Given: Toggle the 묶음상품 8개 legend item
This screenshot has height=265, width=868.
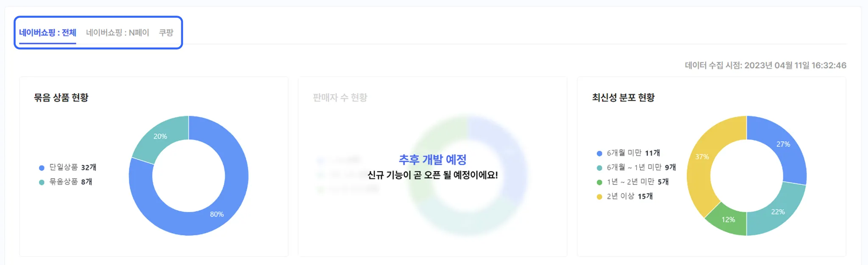Looking at the screenshot, I should coord(66,182).
